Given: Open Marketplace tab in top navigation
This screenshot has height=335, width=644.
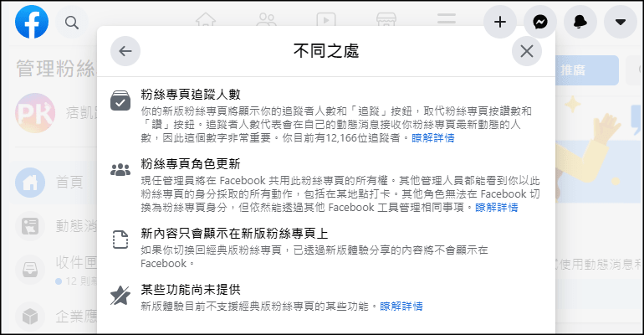Looking at the screenshot, I should pos(386,19).
